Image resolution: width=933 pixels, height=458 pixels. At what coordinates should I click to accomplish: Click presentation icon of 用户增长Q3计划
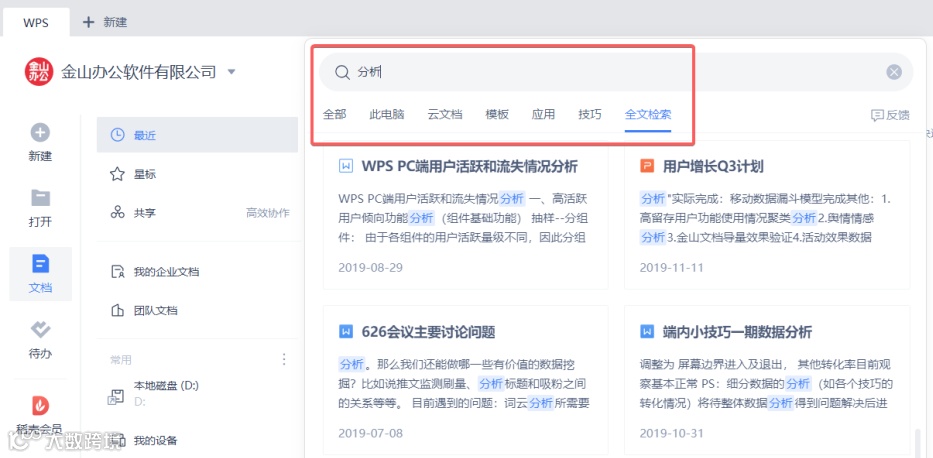pyautogui.click(x=647, y=166)
